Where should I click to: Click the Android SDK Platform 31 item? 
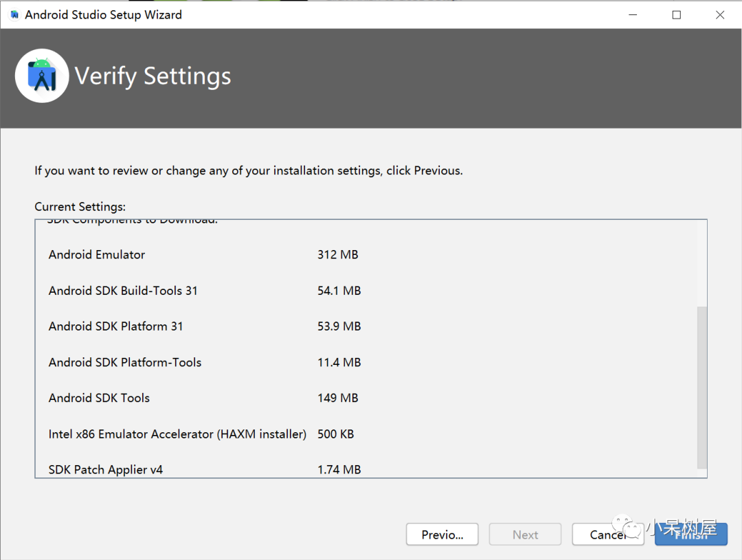point(116,326)
